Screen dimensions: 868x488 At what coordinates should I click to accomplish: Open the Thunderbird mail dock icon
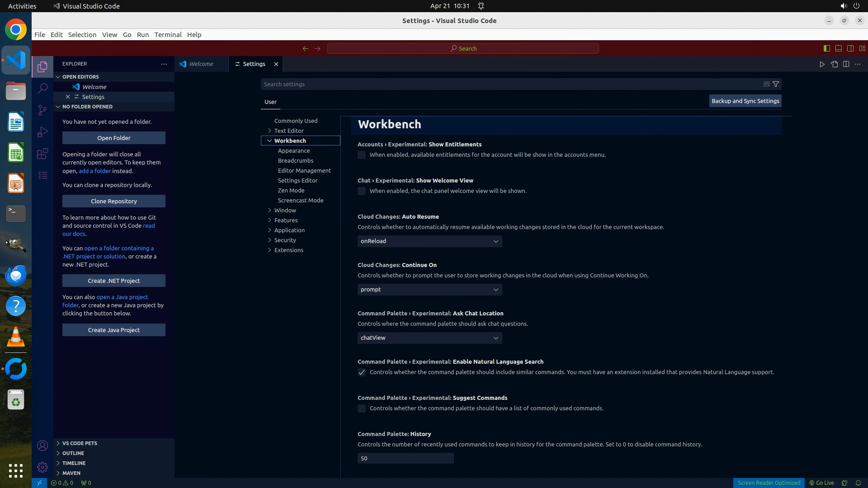(x=16, y=275)
